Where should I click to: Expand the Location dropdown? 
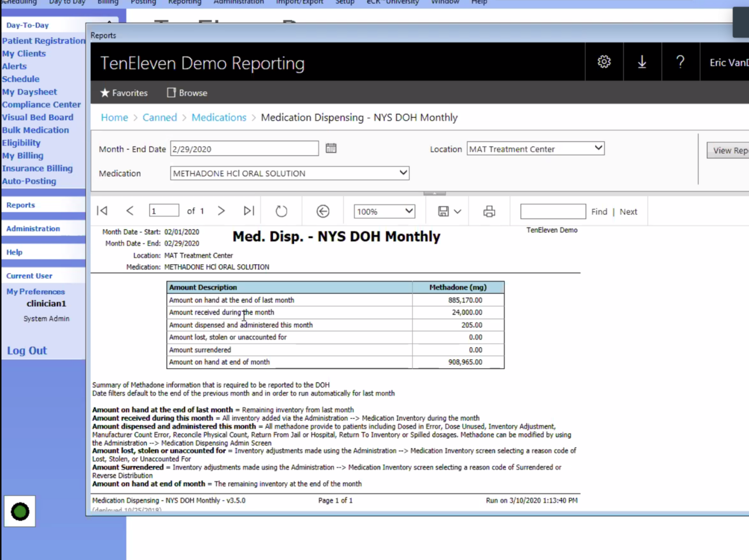598,148
